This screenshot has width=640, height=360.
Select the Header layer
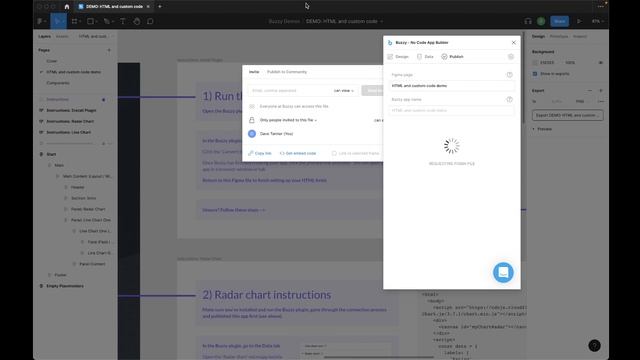click(78, 187)
